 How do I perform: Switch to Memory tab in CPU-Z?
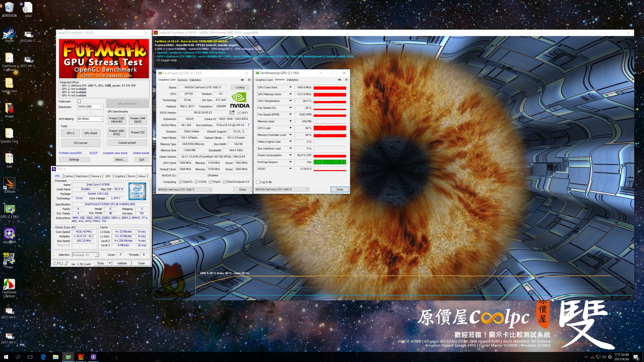[96, 176]
